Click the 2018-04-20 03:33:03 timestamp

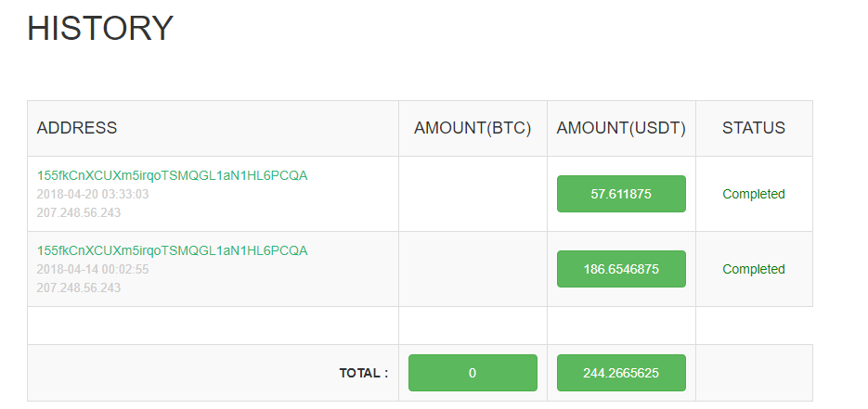tap(93, 195)
